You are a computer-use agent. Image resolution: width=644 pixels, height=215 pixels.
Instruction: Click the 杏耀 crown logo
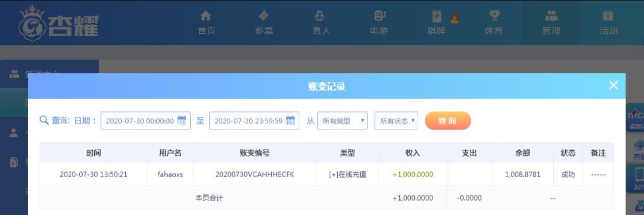click(x=59, y=24)
